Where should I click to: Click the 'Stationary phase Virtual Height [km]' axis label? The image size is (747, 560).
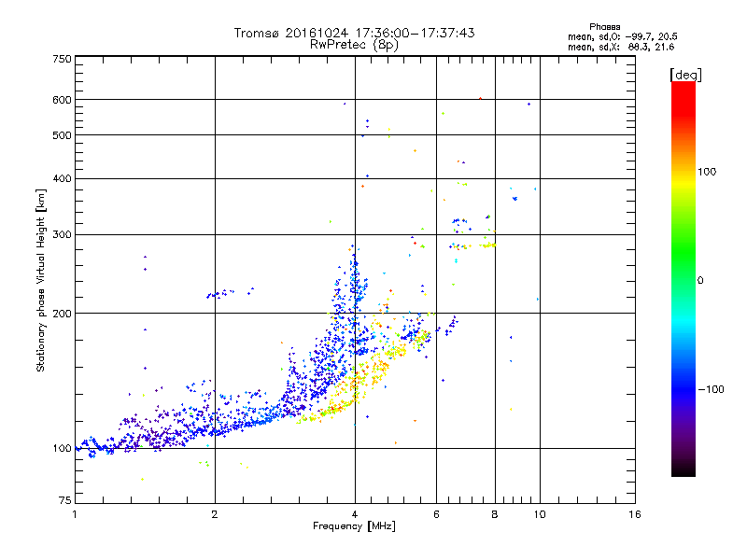(40, 280)
